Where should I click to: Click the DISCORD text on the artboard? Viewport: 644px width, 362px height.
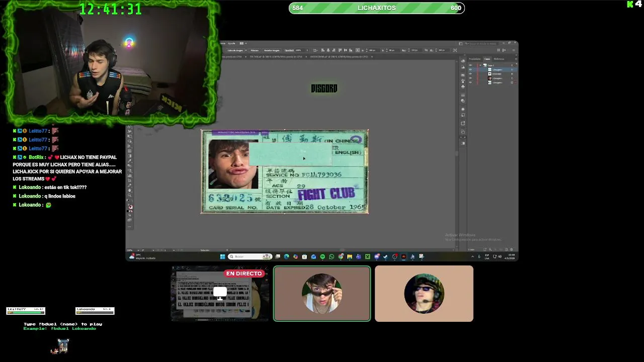324,88
